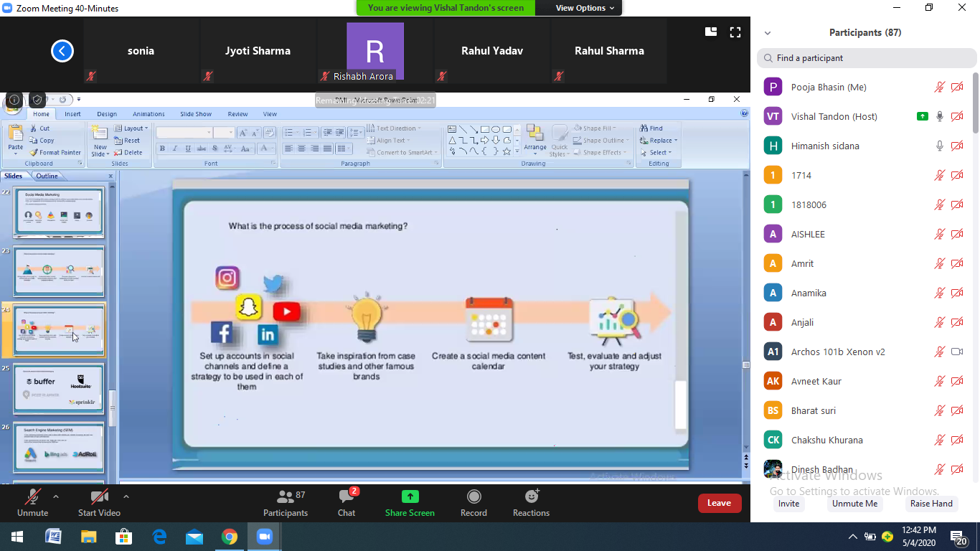Click the Record icon
980x551 pixels.
(x=473, y=496)
